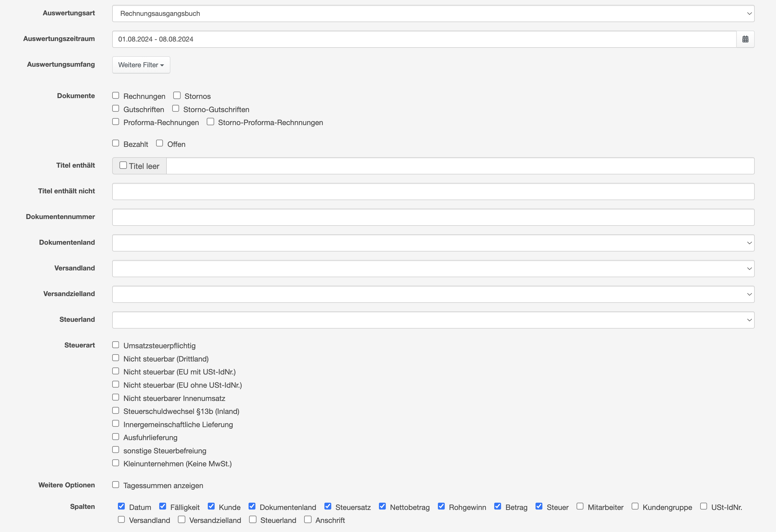Click the Auswertungszeitraum date range field
The width and height of the screenshot is (776, 532).
(424, 39)
